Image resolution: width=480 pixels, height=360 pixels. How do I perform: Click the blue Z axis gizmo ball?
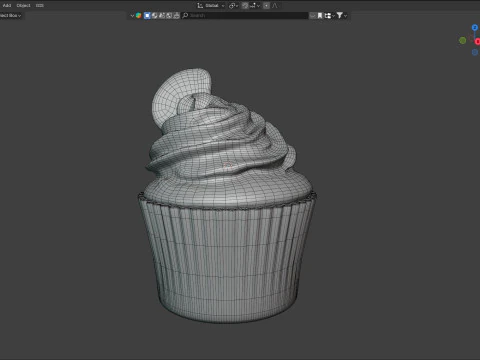[475, 27]
